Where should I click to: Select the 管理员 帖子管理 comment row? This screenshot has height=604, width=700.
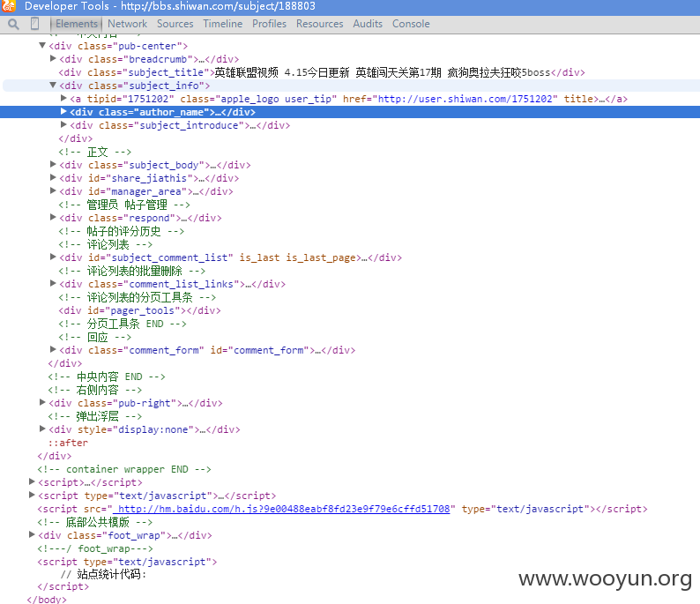[124, 205]
